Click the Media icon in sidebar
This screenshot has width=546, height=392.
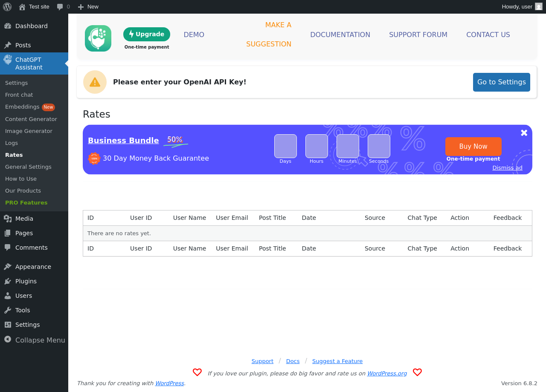[8, 219]
